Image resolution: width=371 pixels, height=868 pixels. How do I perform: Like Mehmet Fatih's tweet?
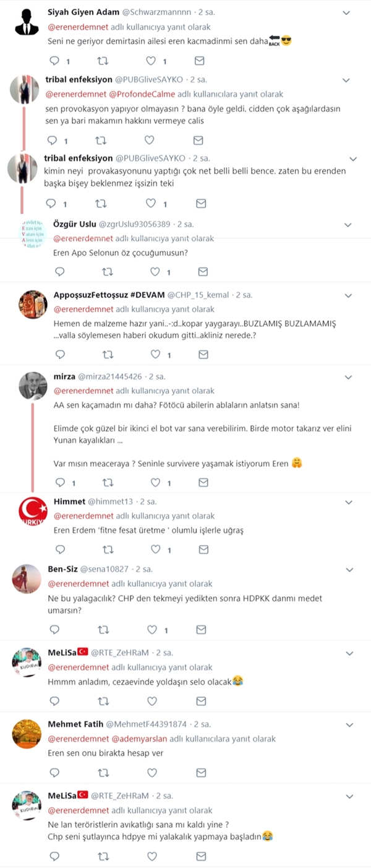click(152, 772)
